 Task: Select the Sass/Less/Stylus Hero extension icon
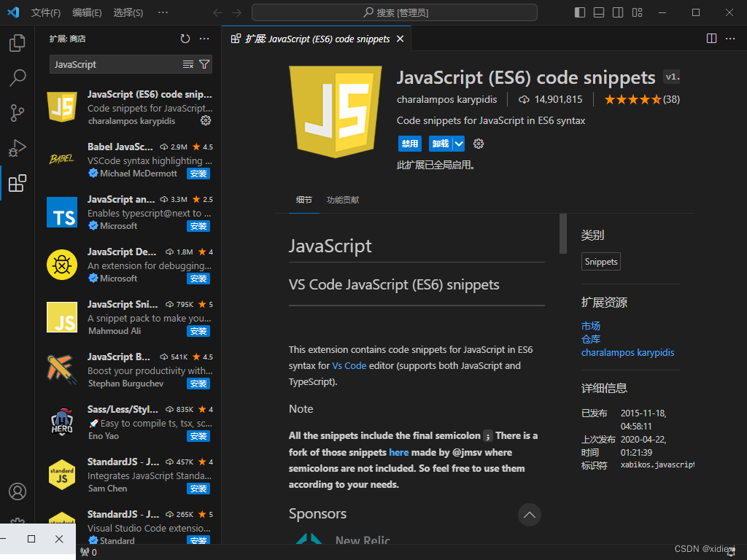[62, 422]
